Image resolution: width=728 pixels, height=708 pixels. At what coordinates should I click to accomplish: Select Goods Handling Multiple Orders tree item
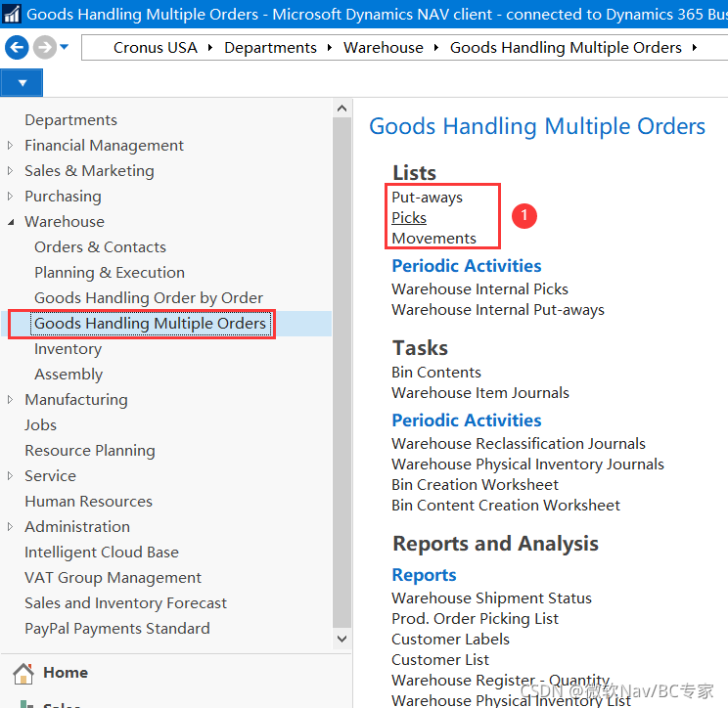tap(150, 324)
